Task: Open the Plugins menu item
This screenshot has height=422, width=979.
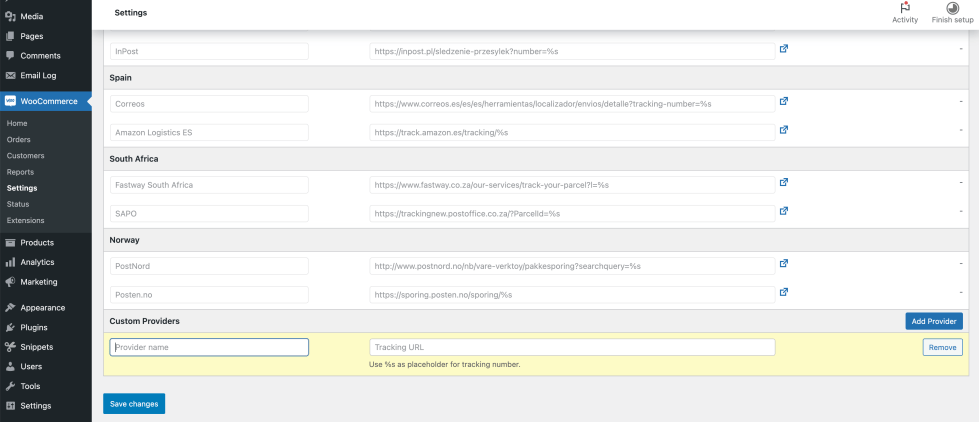Action: coord(34,327)
